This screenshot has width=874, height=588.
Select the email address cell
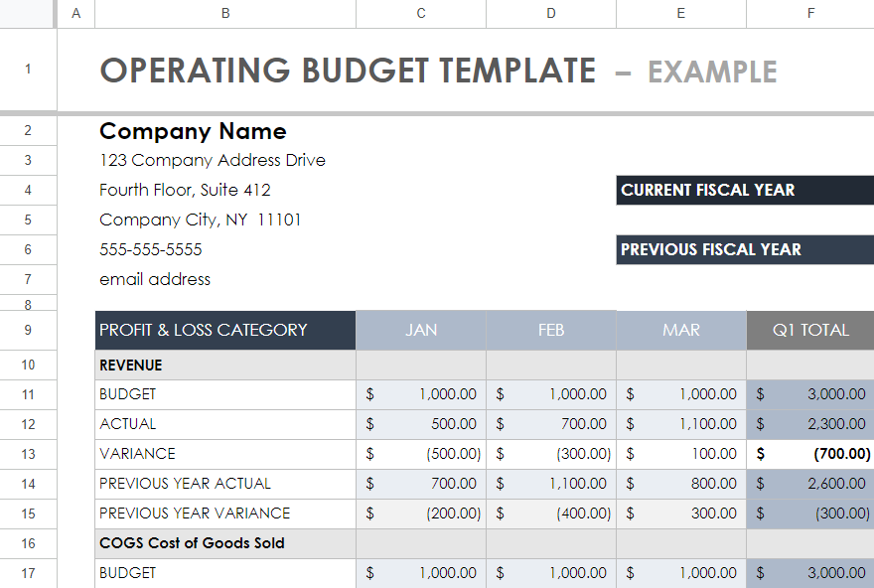tap(225, 279)
